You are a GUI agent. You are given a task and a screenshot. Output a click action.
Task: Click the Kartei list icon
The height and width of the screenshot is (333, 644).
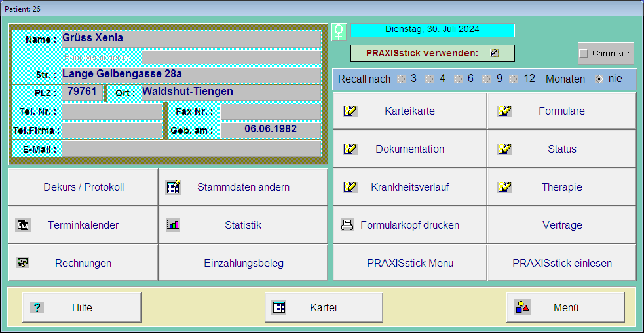(x=279, y=307)
